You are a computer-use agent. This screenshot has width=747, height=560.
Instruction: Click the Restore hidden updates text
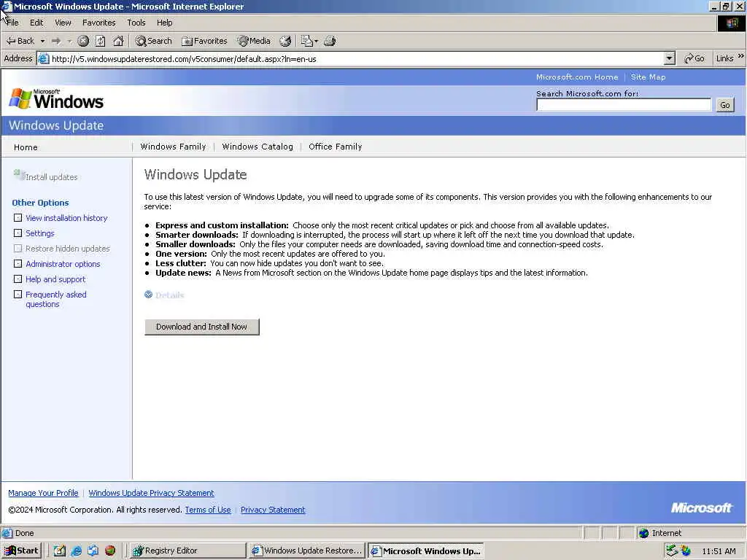point(68,249)
